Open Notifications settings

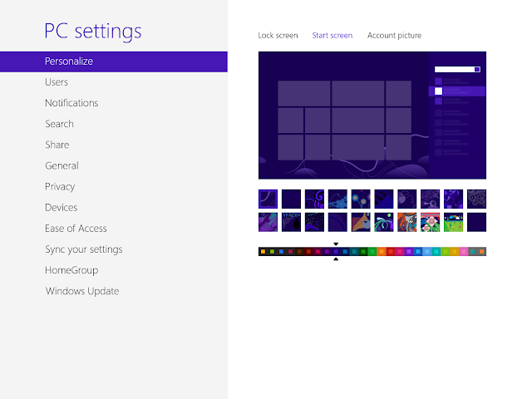pyautogui.click(x=71, y=103)
